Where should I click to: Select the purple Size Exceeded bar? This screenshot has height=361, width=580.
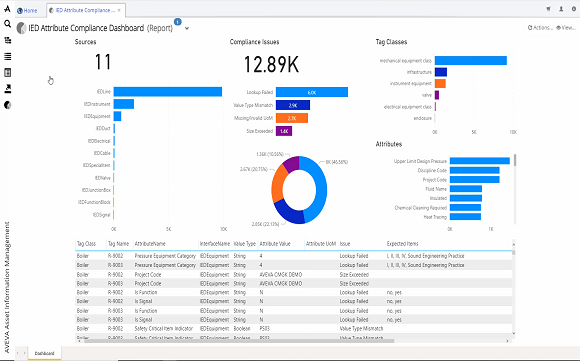click(284, 131)
